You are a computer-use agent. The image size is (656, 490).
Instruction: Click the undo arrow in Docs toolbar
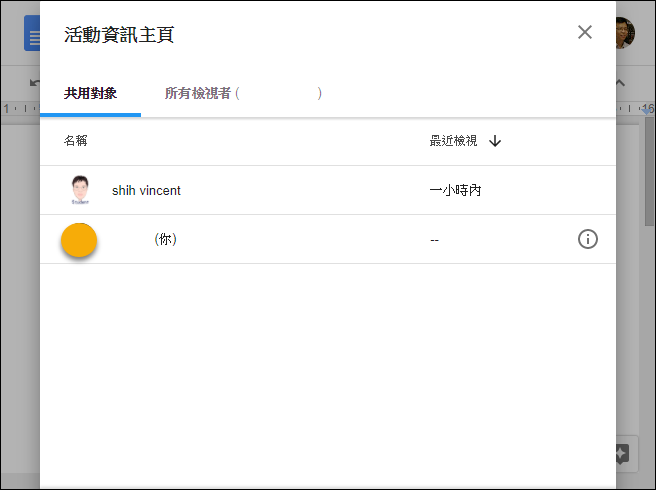click(34, 83)
